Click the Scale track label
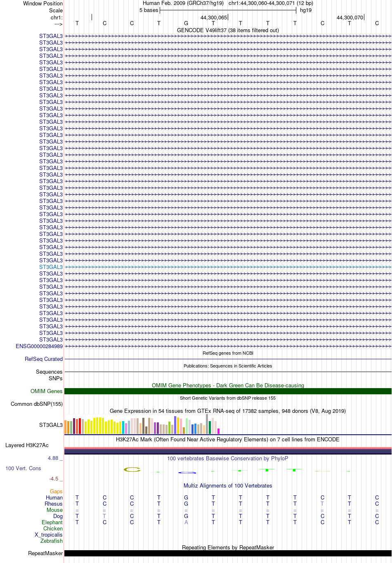The image size is (392, 563). pos(56,10)
